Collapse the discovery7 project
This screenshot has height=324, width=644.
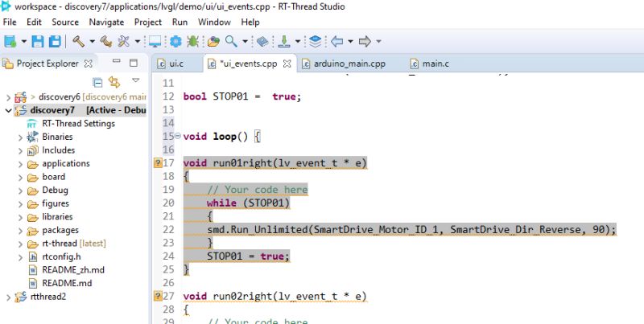pyautogui.click(x=8, y=110)
